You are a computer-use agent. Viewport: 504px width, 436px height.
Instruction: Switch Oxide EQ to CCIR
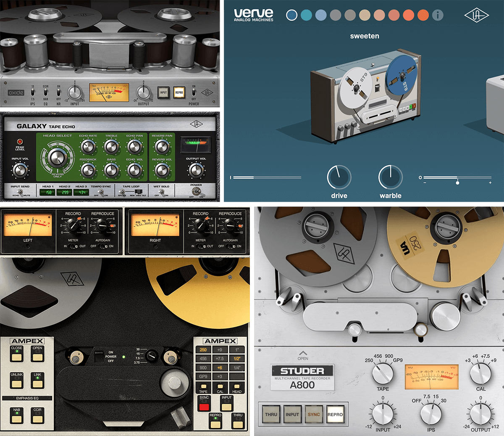tap(46, 89)
